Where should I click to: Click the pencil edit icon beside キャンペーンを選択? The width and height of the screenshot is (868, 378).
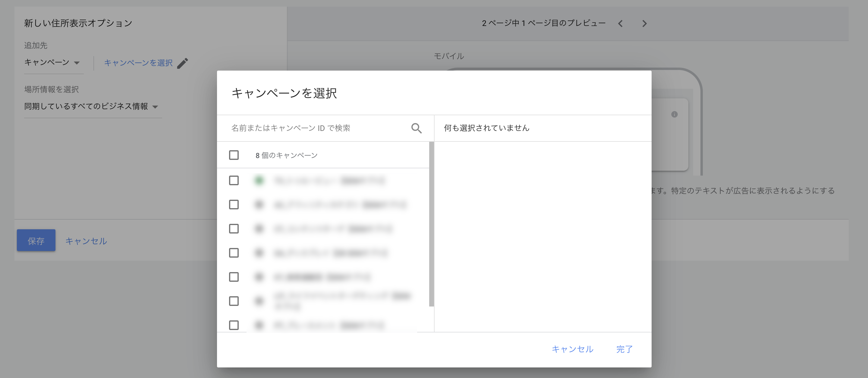coord(182,63)
